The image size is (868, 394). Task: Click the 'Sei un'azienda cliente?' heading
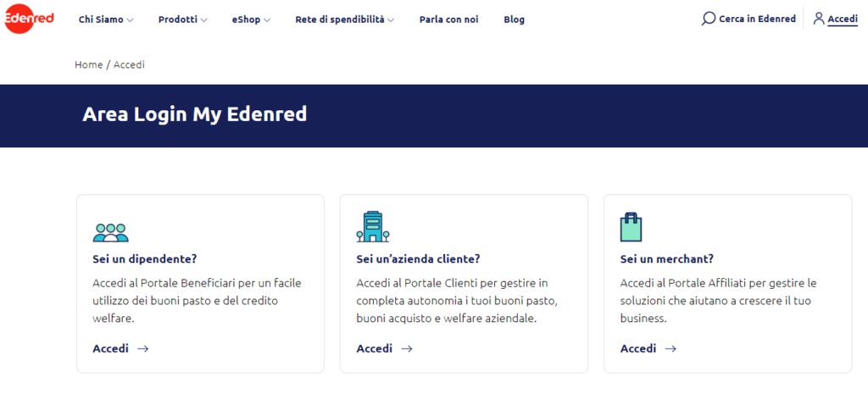[418, 259]
